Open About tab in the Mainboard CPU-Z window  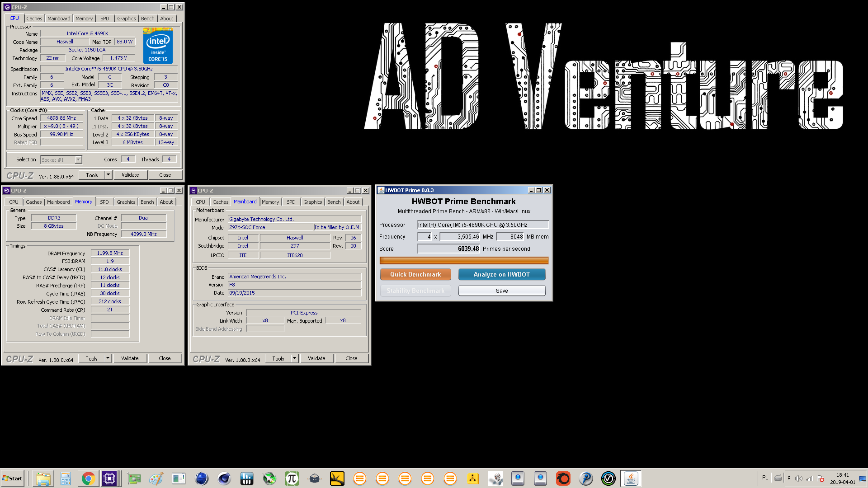[353, 202]
